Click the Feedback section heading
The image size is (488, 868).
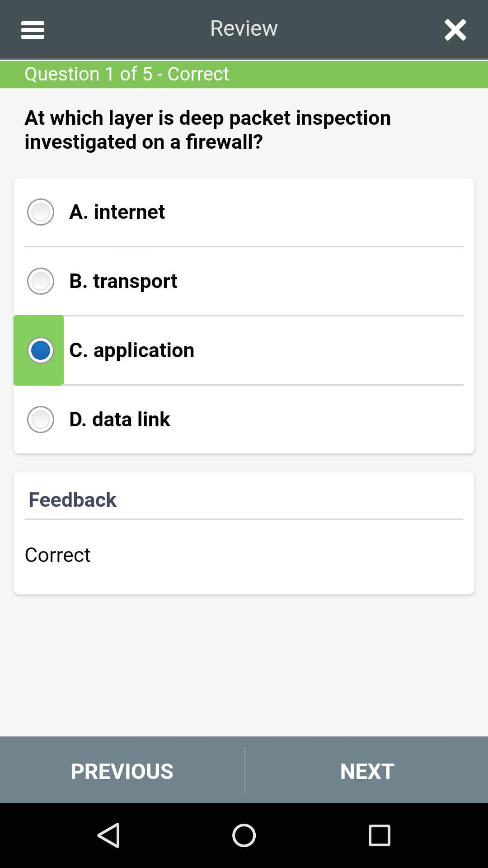pos(72,500)
